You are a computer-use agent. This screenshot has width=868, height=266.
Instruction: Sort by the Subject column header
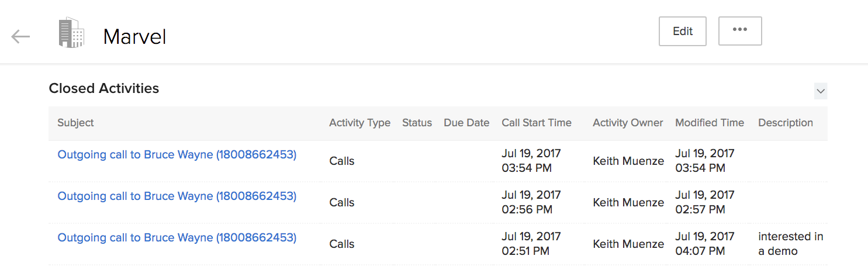75,123
